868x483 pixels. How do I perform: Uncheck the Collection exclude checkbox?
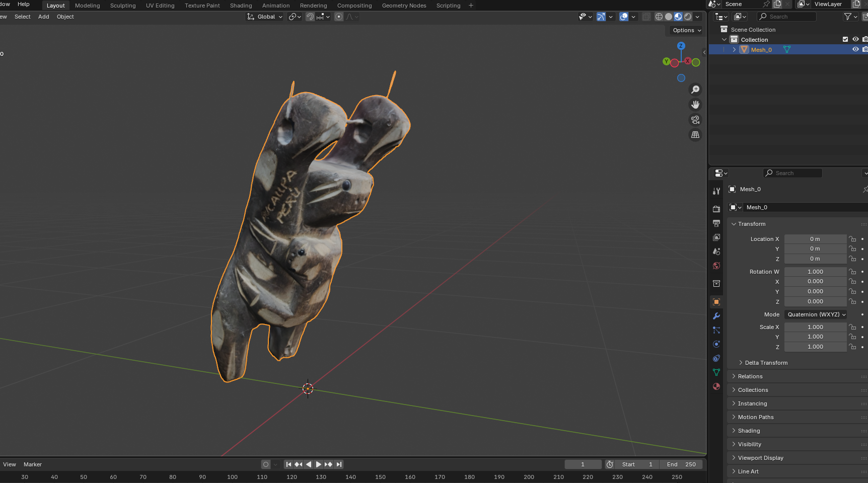845,39
